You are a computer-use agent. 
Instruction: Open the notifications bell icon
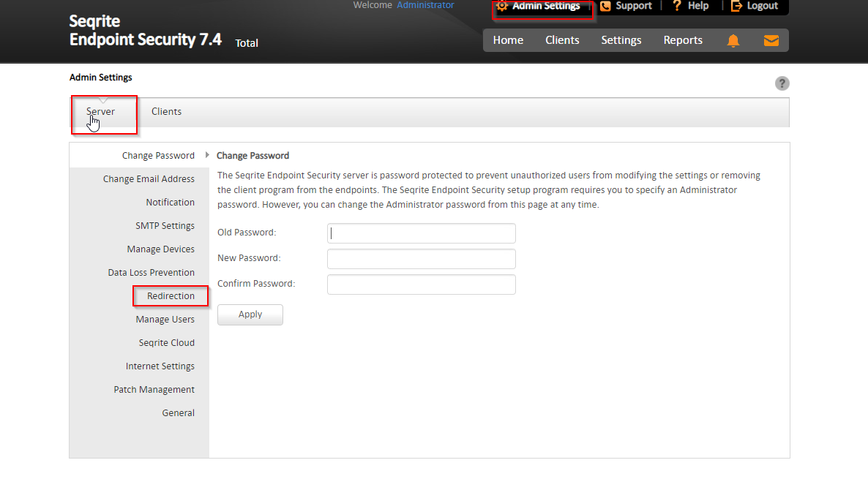click(733, 41)
